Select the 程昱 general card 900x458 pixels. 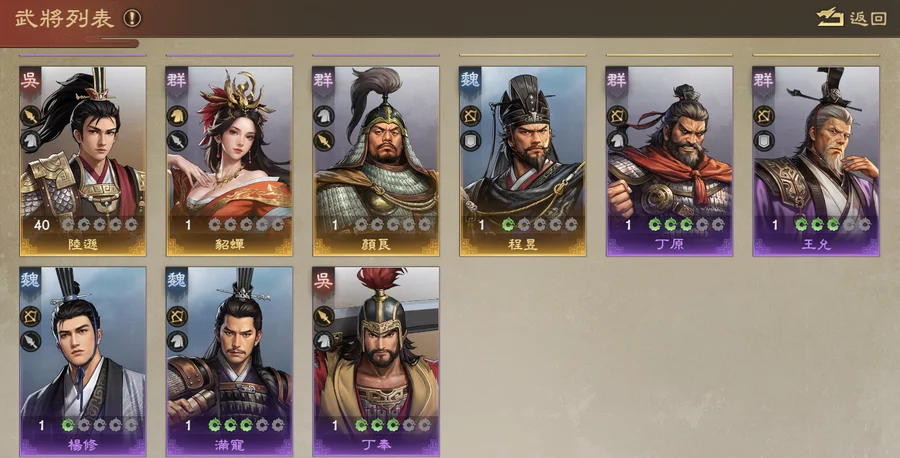coord(523,161)
